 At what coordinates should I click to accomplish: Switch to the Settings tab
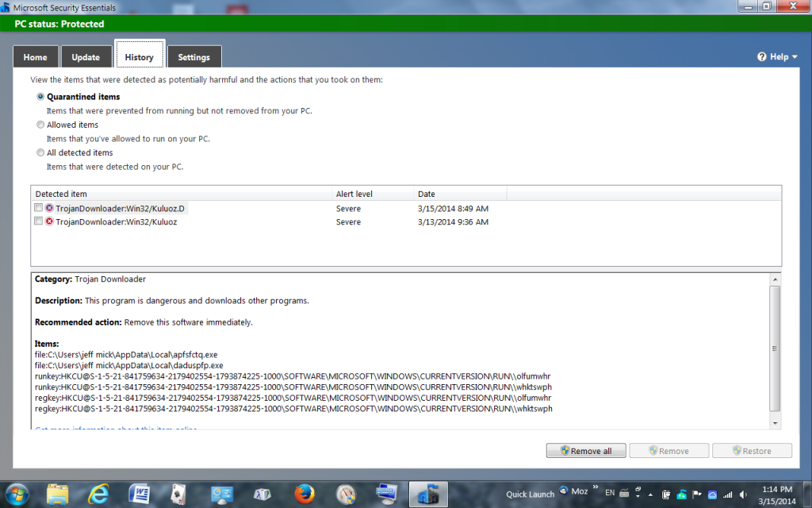(193, 57)
